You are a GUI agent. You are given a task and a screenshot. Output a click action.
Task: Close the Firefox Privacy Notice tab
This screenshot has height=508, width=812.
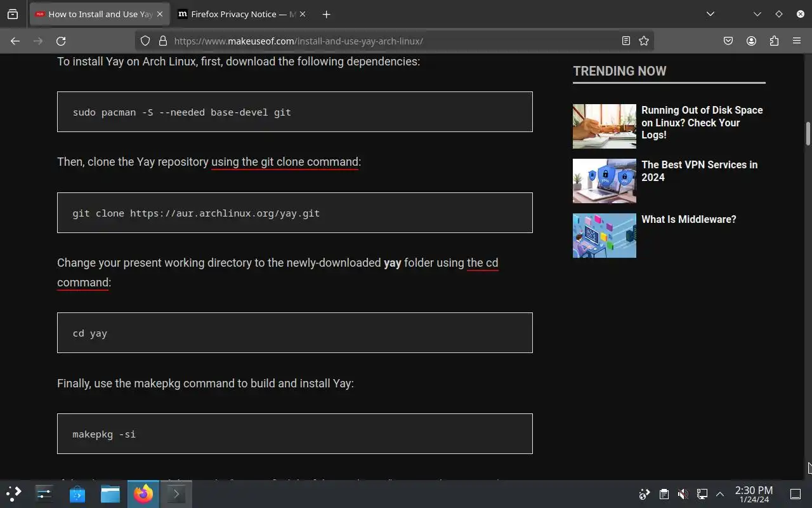[302, 14]
